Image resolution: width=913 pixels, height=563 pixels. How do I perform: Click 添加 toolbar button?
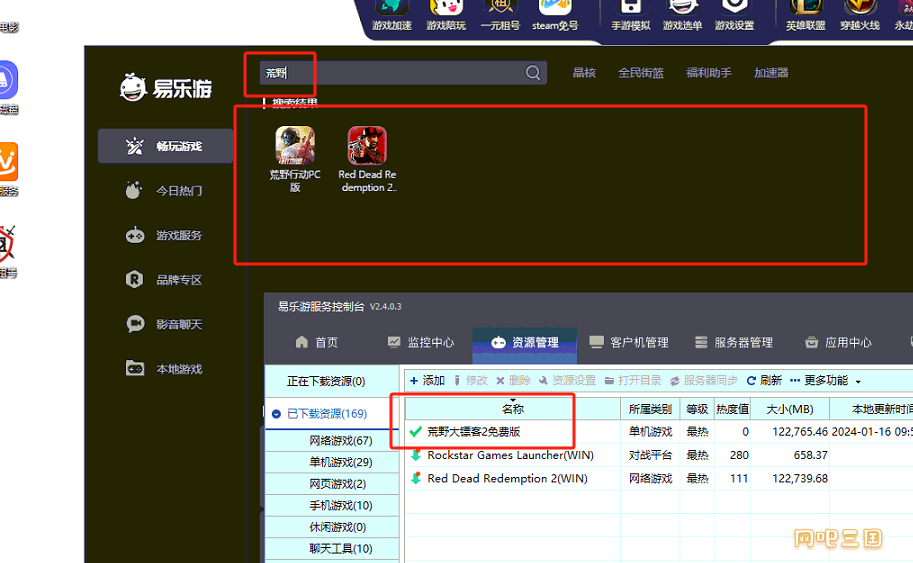click(427, 381)
